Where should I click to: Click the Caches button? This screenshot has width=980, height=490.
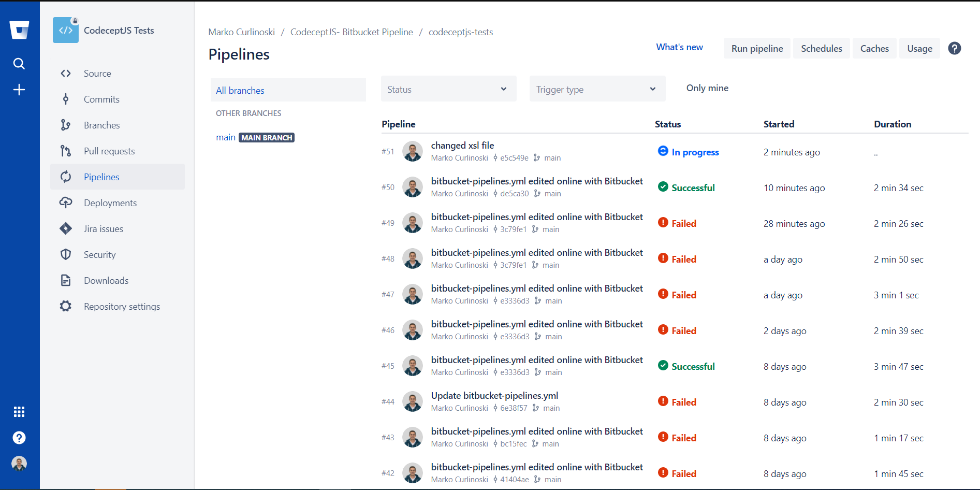coord(874,48)
